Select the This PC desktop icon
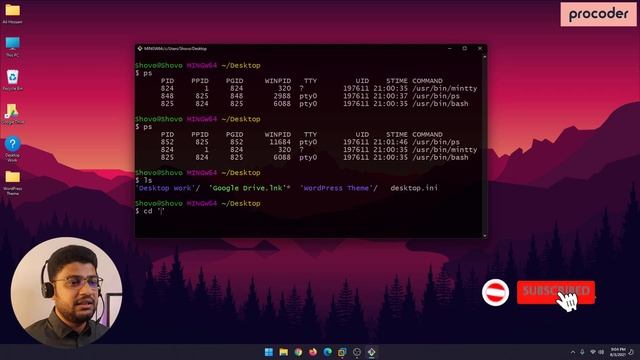Image resolution: width=640 pixels, height=360 pixels. tap(12, 47)
